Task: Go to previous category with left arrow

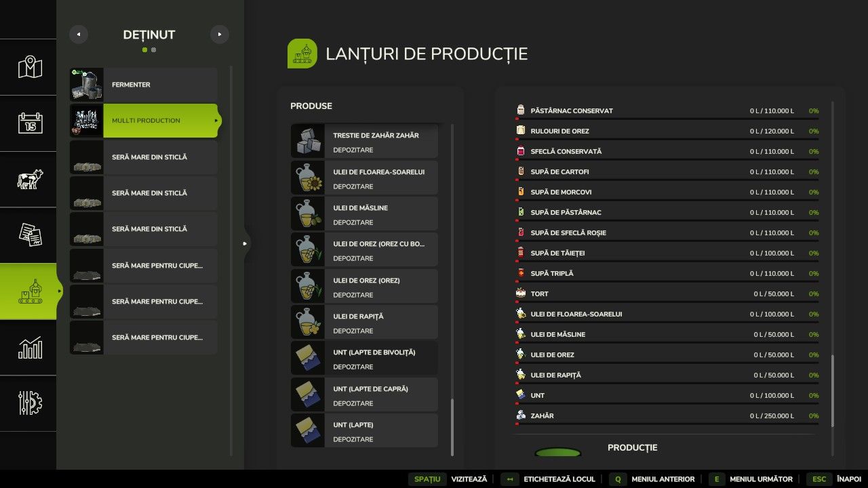Action: pos(79,35)
